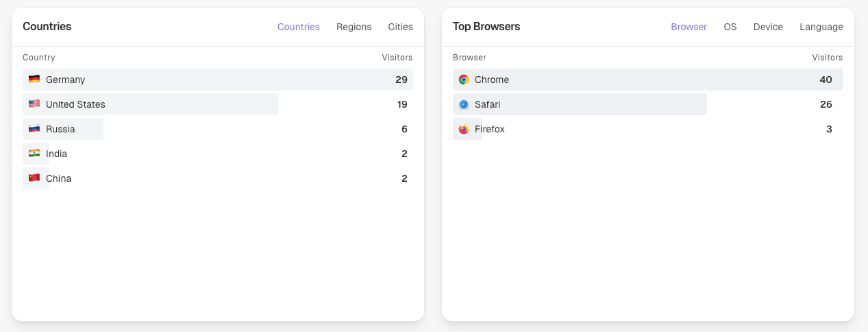Switch to the Cities tab
The width and height of the screenshot is (868, 332).
(400, 27)
